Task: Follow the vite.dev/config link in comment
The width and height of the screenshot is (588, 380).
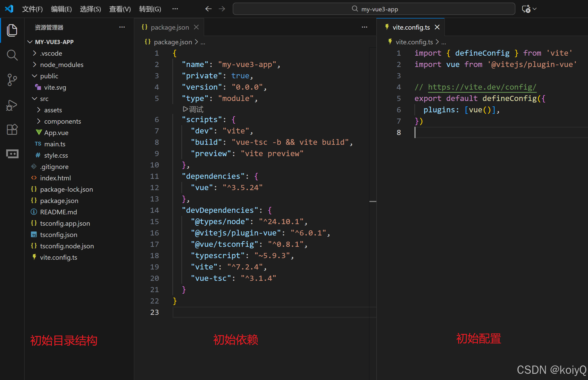Action: pos(482,87)
